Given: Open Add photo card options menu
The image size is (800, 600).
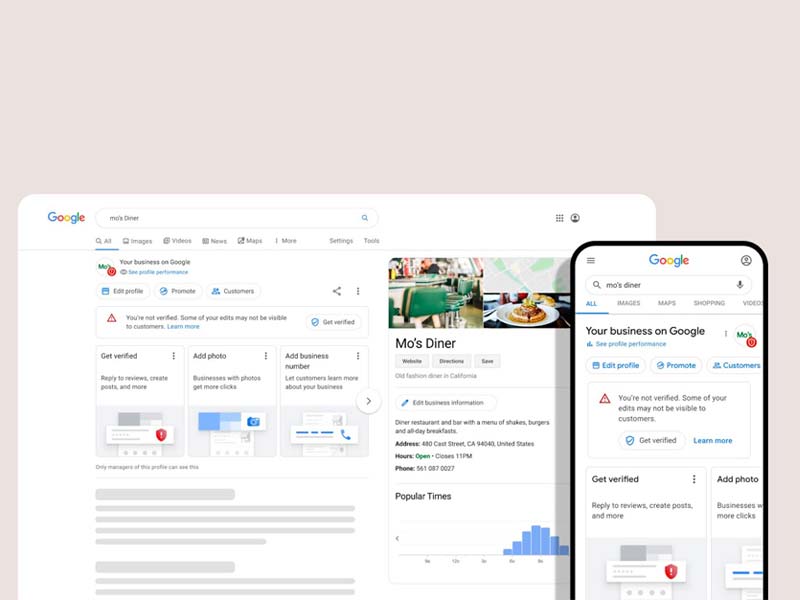Looking at the screenshot, I should [266, 356].
